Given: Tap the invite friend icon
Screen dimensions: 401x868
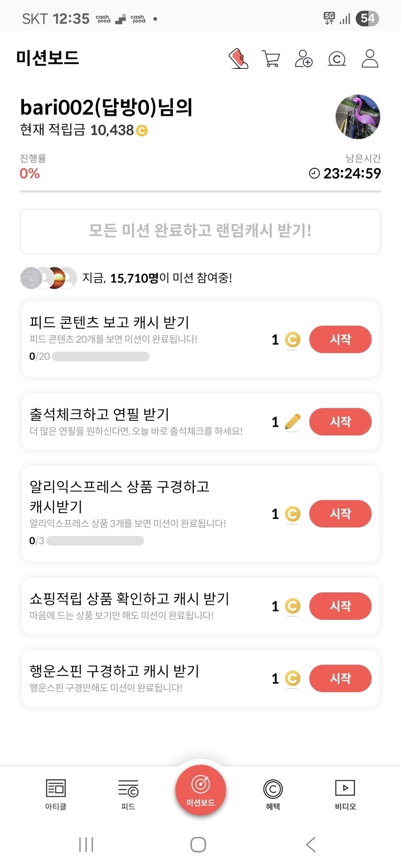Looking at the screenshot, I should click(x=304, y=59).
